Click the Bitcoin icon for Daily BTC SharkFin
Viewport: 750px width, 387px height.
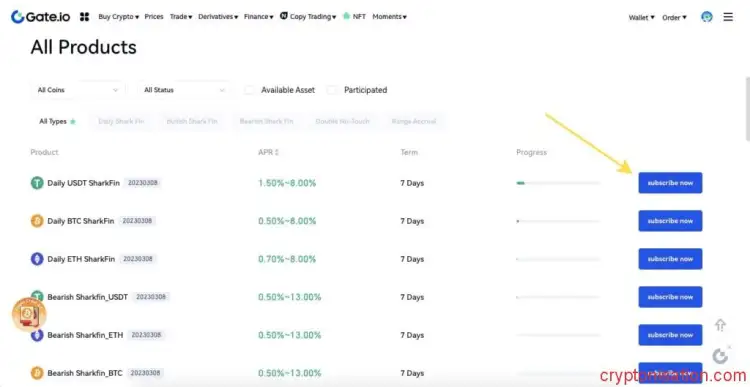tap(37, 221)
